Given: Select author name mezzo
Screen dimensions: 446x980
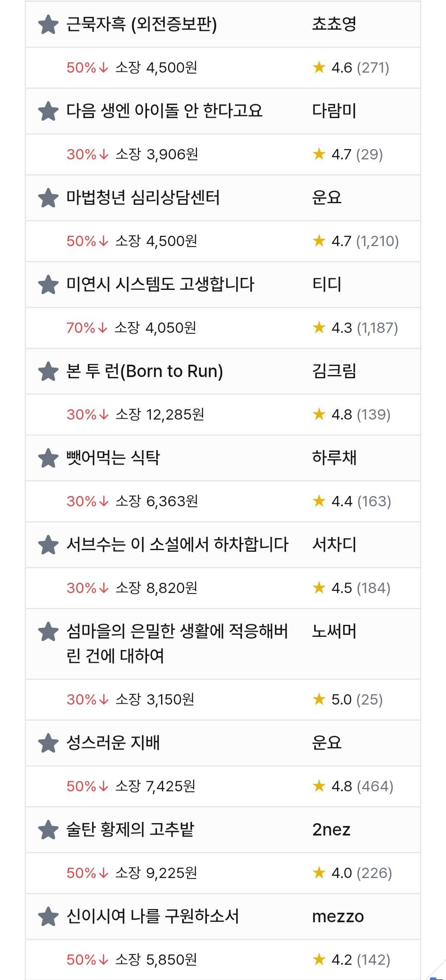Looking at the screenshot, I should pyautogui.click(x=338, y=917).
